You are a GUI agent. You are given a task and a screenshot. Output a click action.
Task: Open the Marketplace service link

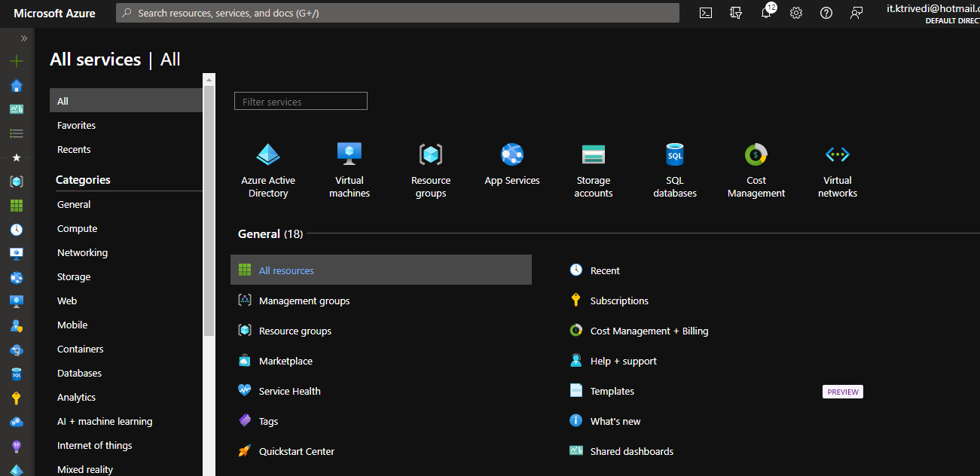click(x=285, y=361)
